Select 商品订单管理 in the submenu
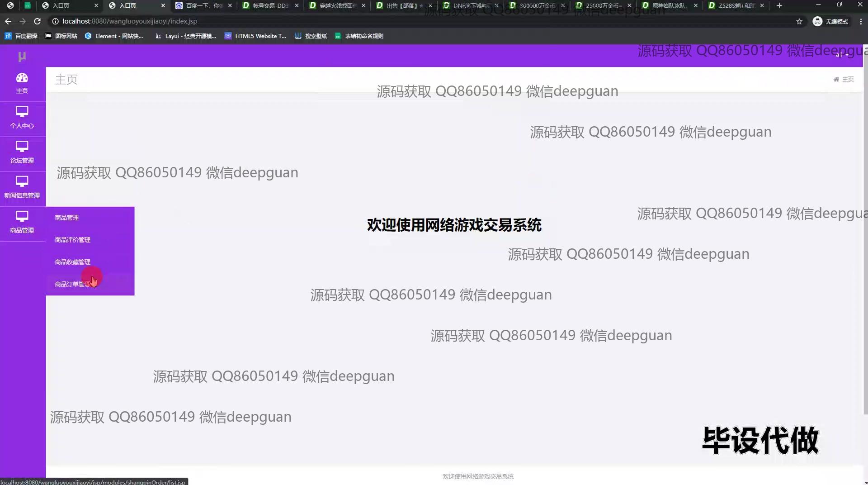Image resolution: width=868 pixels, height=485 pixels. click(x=72, y=284)
